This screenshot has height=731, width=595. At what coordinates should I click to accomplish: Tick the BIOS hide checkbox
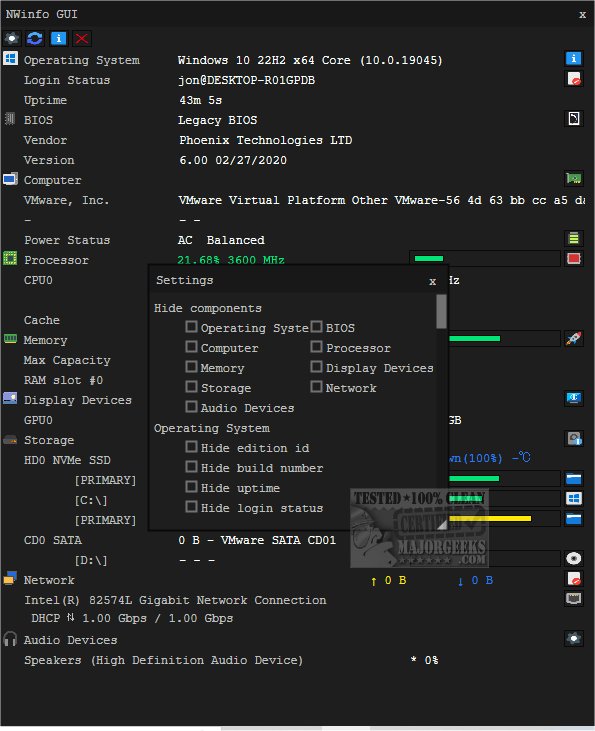tap(316, 327)
